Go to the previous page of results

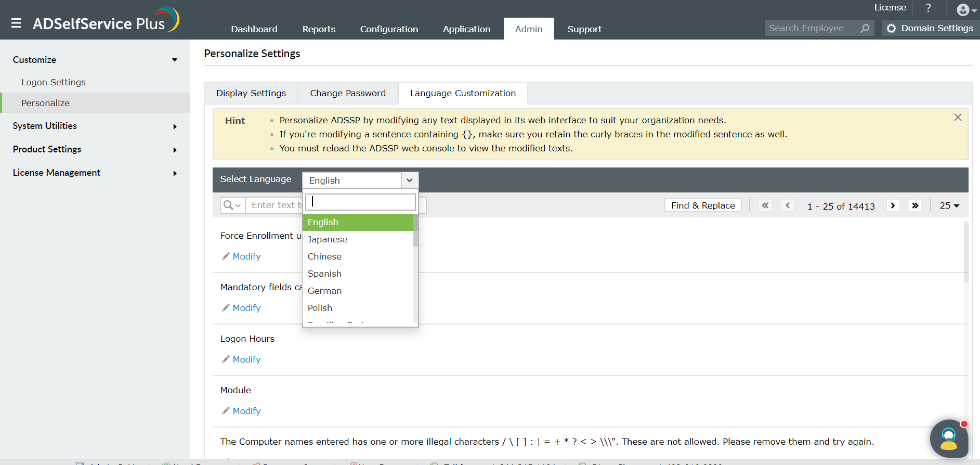pos(788,205)
